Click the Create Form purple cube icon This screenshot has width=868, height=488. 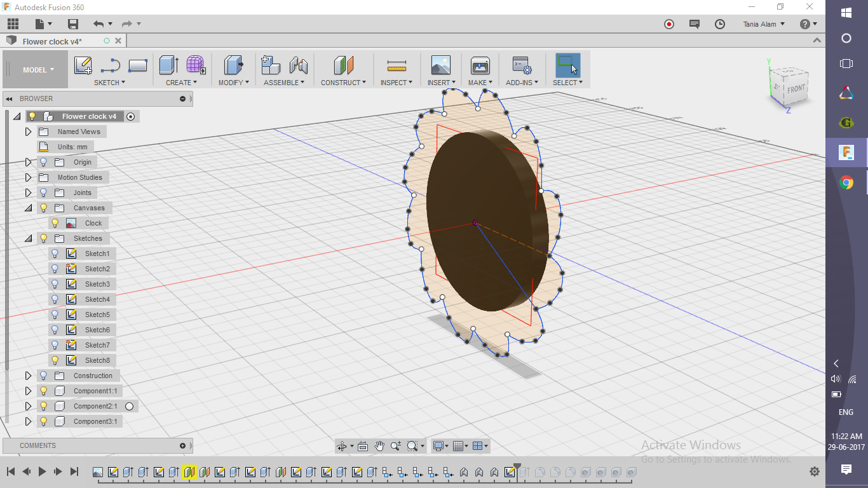click(x=196, y=65)
